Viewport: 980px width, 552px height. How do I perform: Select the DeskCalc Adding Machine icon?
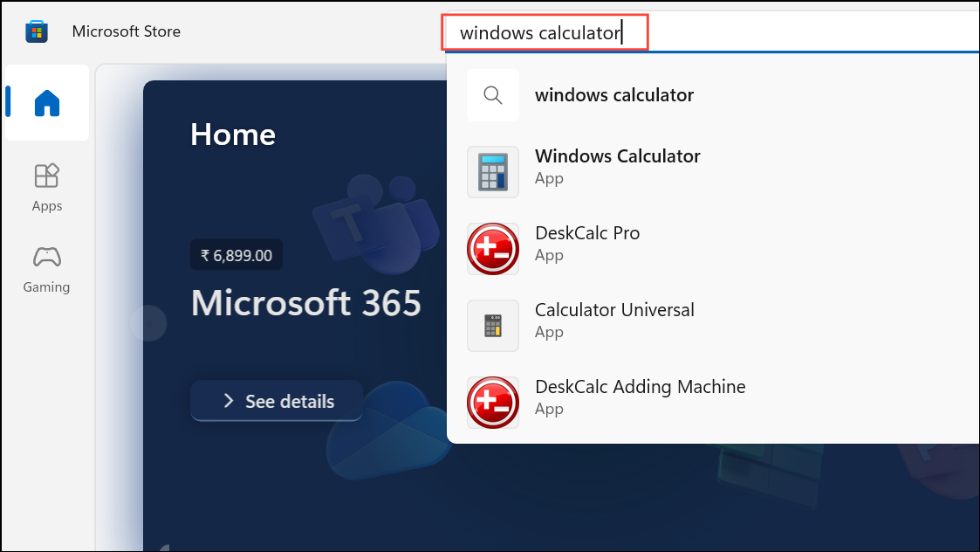pos(493,403)
